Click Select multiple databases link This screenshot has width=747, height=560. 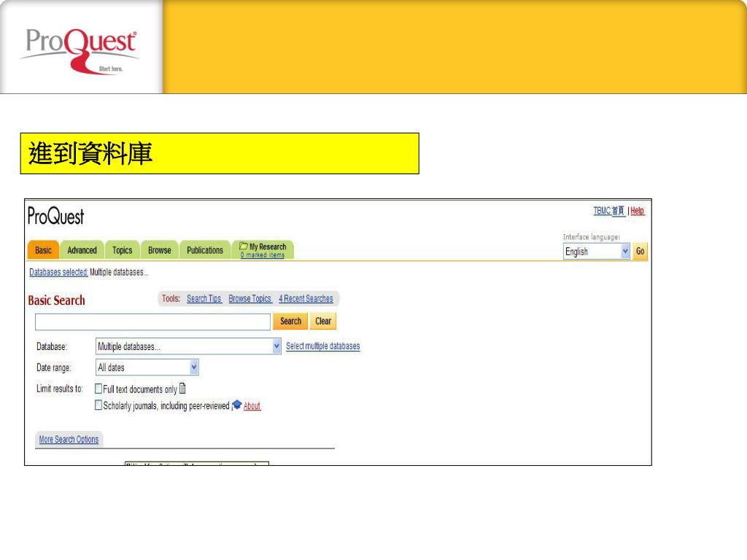323,346
